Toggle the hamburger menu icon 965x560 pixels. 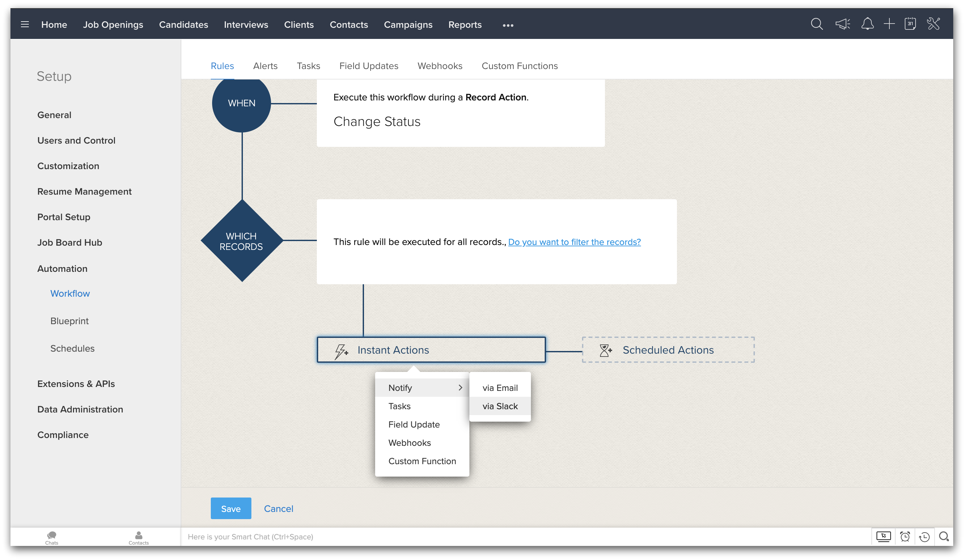click(x=25, y=25)
